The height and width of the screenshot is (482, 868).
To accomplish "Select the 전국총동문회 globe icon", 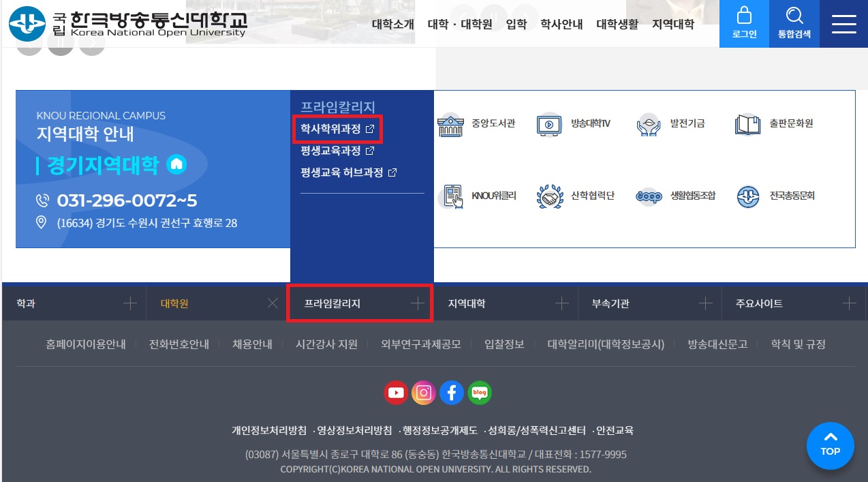I will (x=747, y=196).
